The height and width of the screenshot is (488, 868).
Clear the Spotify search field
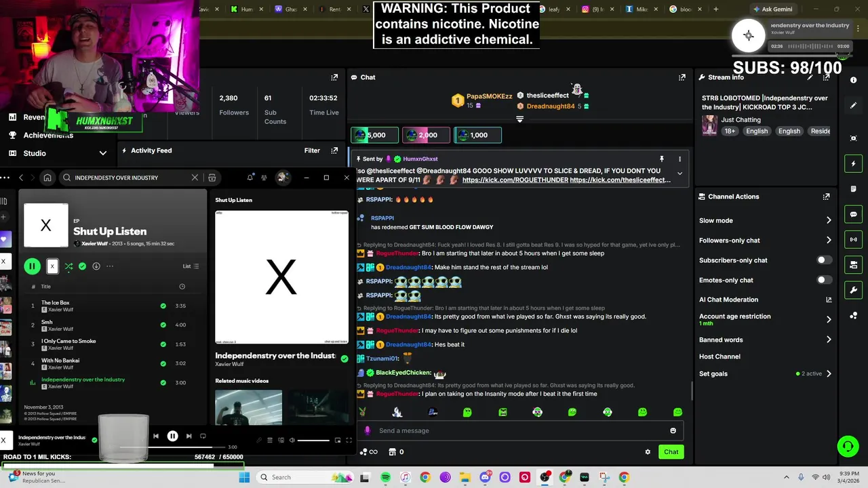195,178
